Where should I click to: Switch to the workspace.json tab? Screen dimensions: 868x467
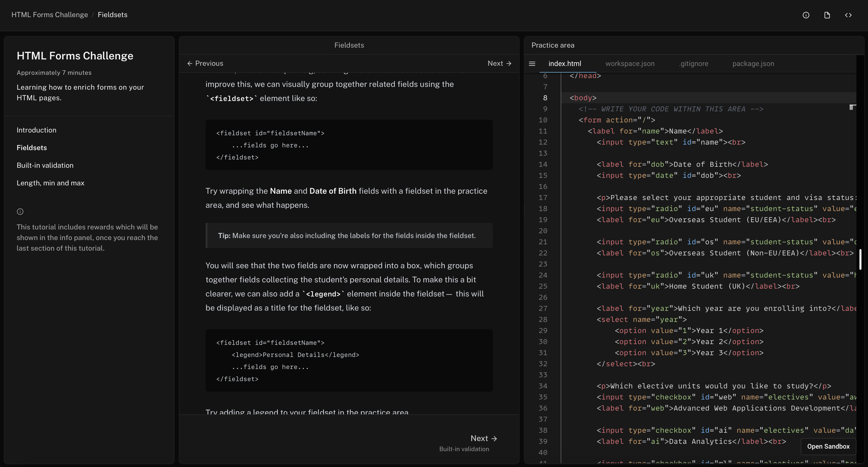(x=630, y=64)
